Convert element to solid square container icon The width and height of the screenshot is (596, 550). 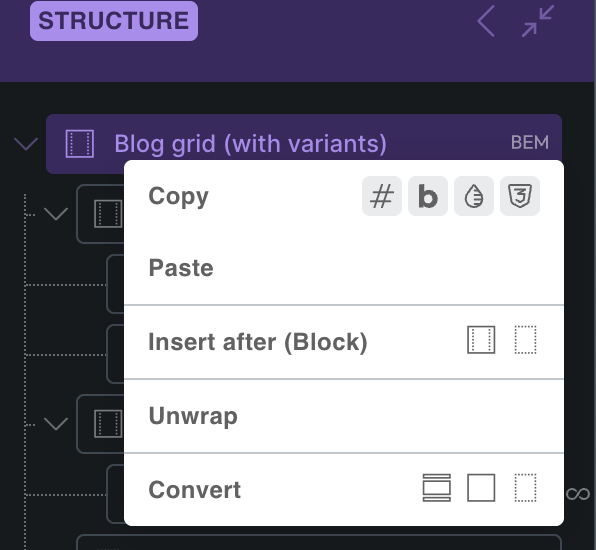point(481,488)
